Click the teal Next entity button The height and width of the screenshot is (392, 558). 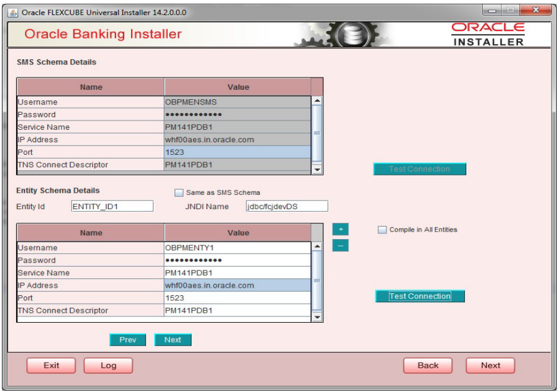click(x=173, y=340)
